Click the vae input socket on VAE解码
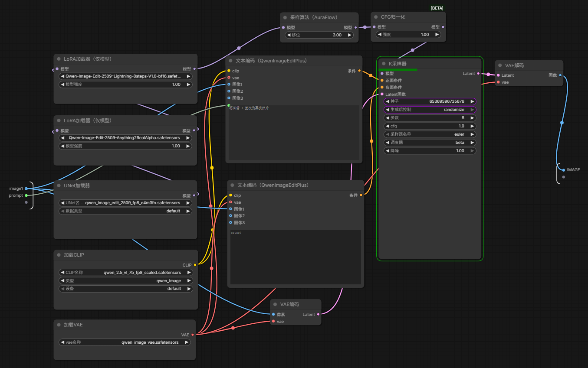Screen dimensions: 588x368 pyautogui.click(x=498, y=82)
